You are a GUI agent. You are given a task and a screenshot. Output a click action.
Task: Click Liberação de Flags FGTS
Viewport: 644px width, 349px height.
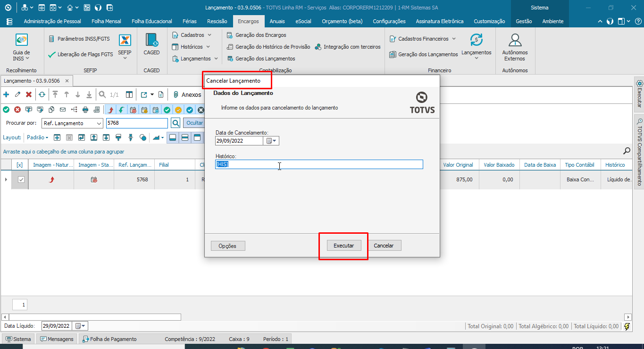point(81,54)
